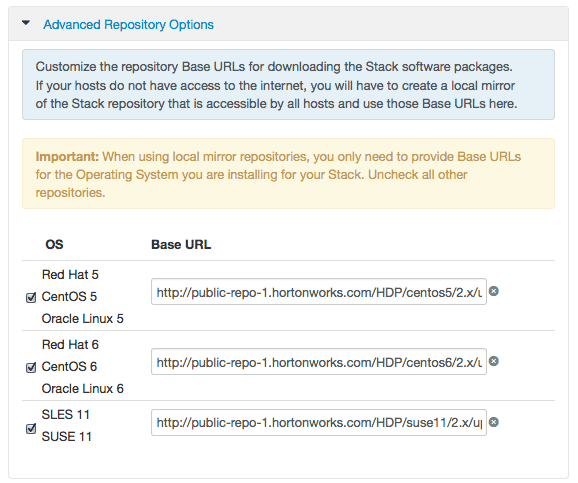Focus the centos6 Base URL text field
Image resolution: width=578 pixels, height=483 pixels.
click(x=319, y=362)
